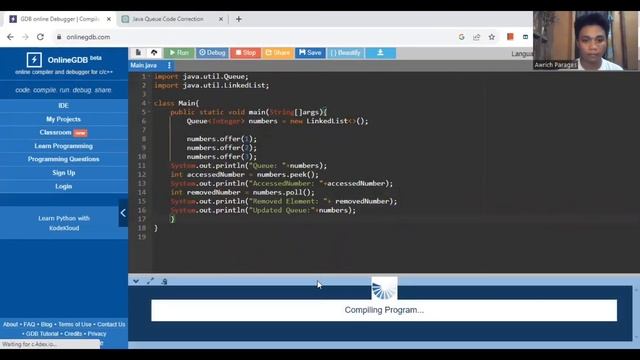Open Contact Us link

111,324
